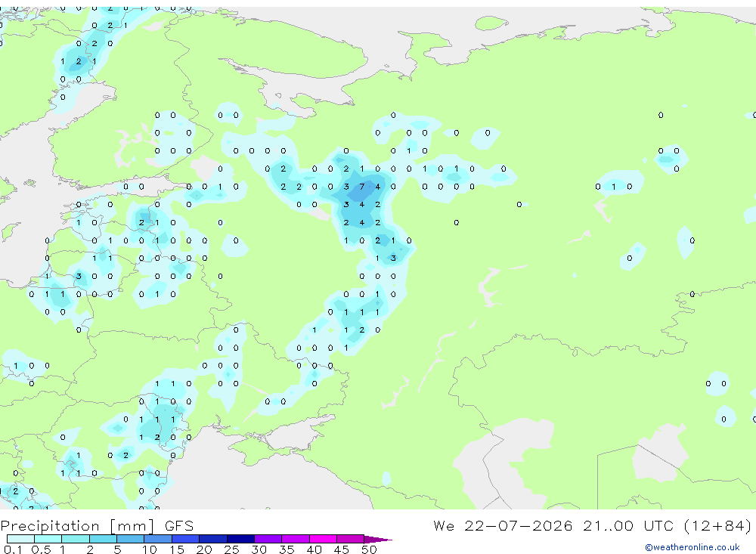
Task: Click the '50' legend scale label
Action: click(370, 549)
